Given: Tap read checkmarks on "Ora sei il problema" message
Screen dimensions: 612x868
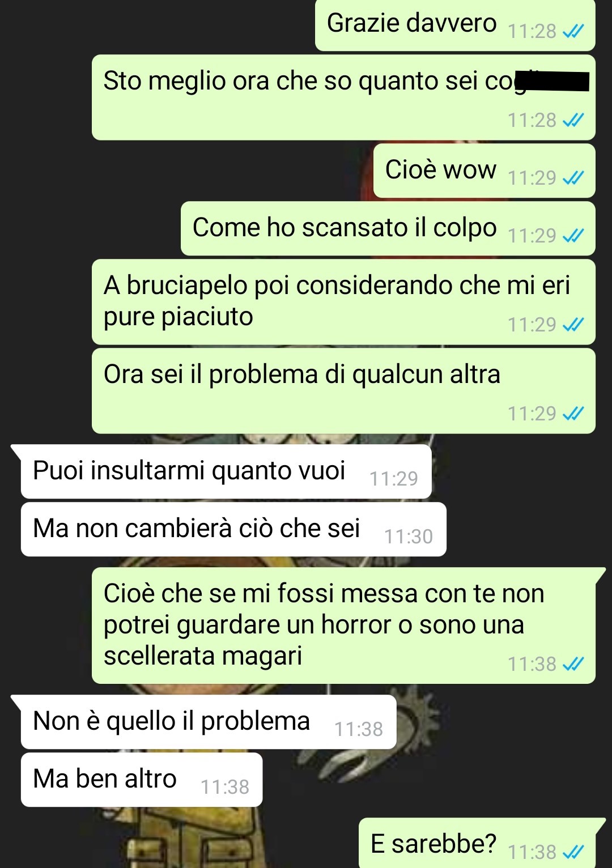Looking at the screenshot, I should pos(573,414).
